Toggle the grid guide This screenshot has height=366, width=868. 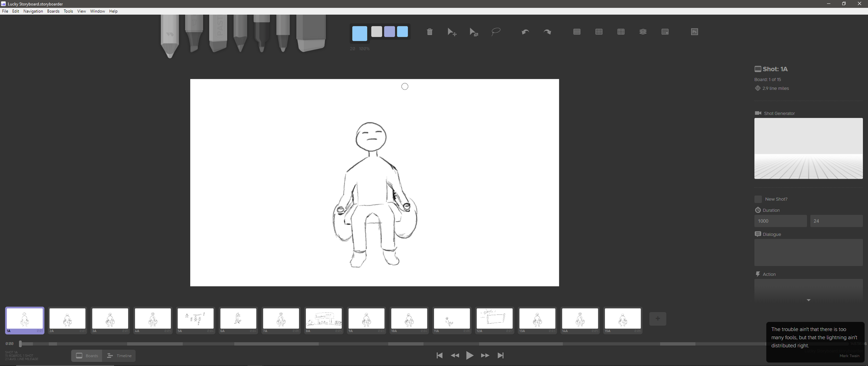click(x=577, y=32)
